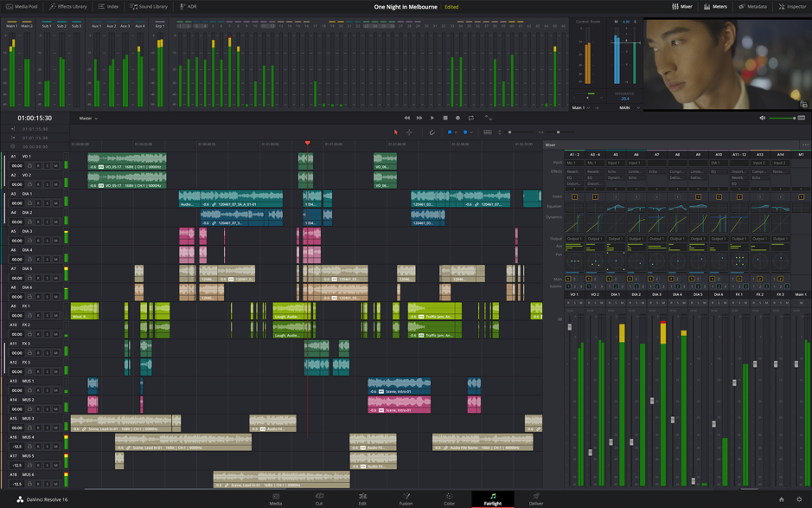The width and height of the screenshot is (812, 508).
Task: Open the Media Pool
Action: [22, 6]
